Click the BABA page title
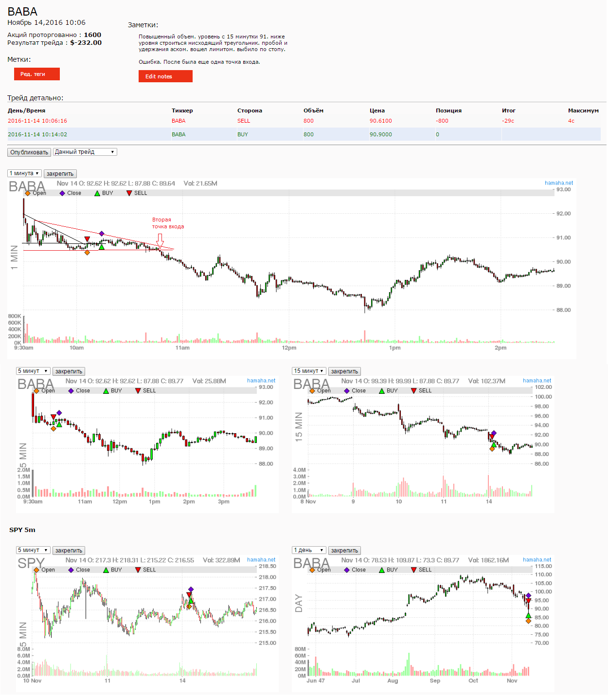Viewport: 608px width, 700px height. click(x=22, y=11)
